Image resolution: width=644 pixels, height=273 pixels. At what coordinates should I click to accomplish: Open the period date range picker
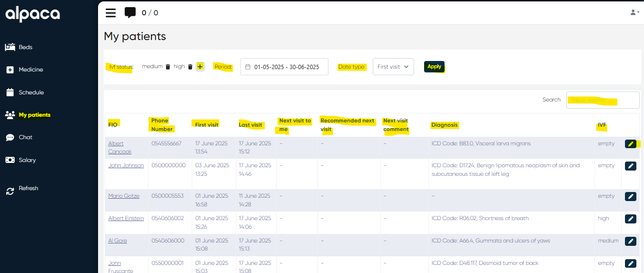(284, 67)
